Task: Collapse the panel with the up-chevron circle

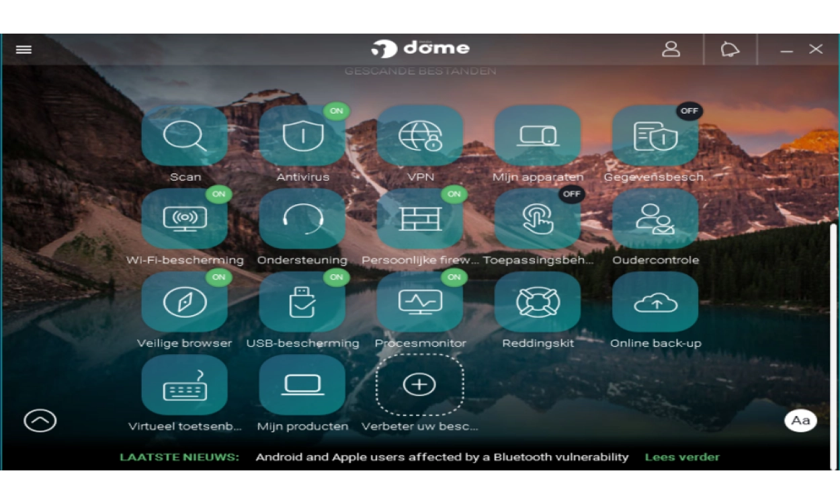Action: [40, 421]
